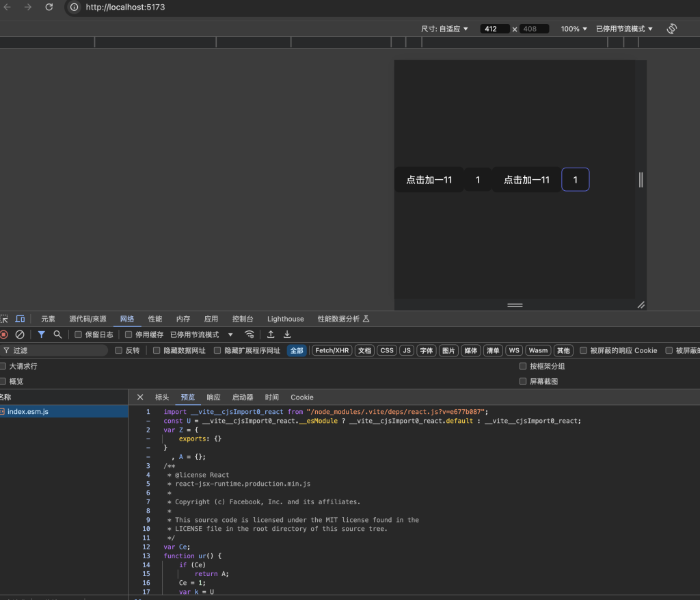This screenshot has height=600, width=700.
Task: Open network search with magnifier icon
Action: 57,335
